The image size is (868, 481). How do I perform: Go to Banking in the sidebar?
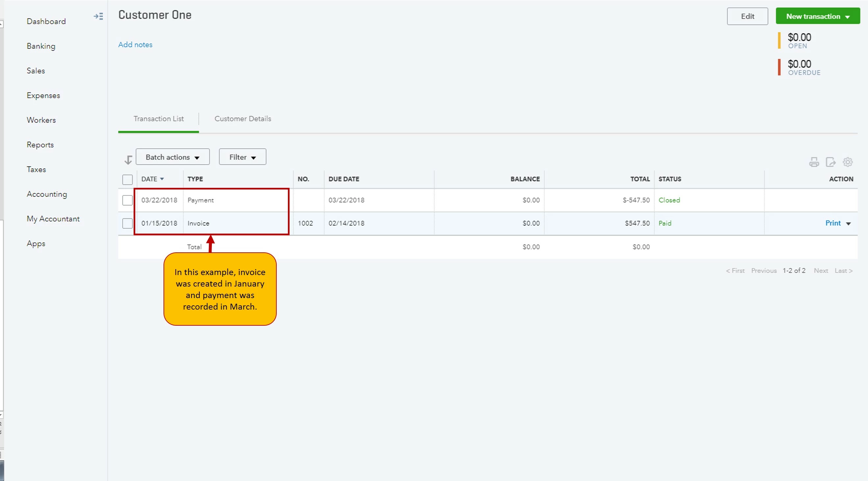(x=41, y=46)
